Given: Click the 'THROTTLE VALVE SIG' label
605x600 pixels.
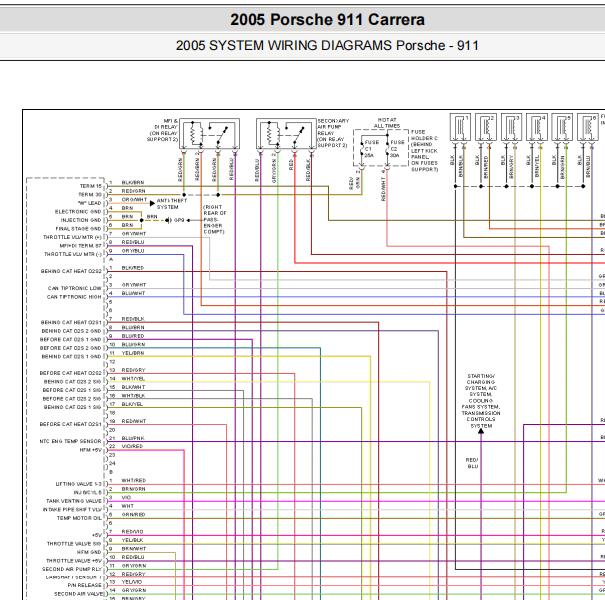Looking at the screenshot, I should 74,543.
